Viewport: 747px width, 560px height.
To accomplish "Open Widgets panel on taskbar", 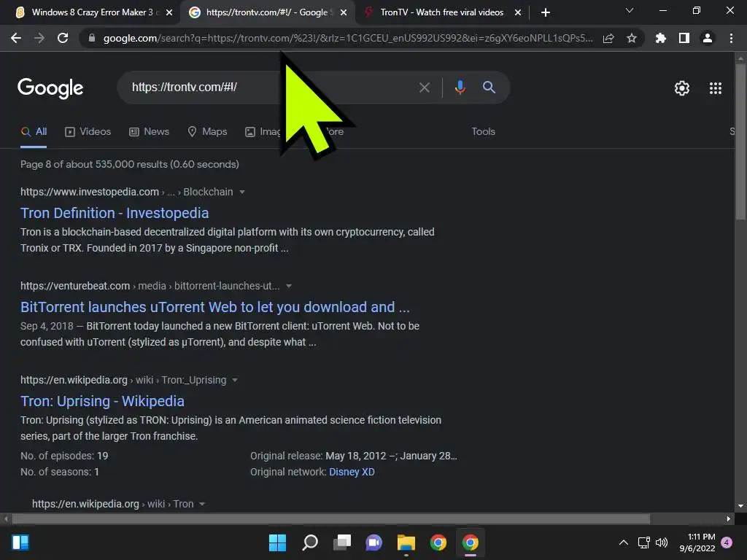I will point(20,542).
